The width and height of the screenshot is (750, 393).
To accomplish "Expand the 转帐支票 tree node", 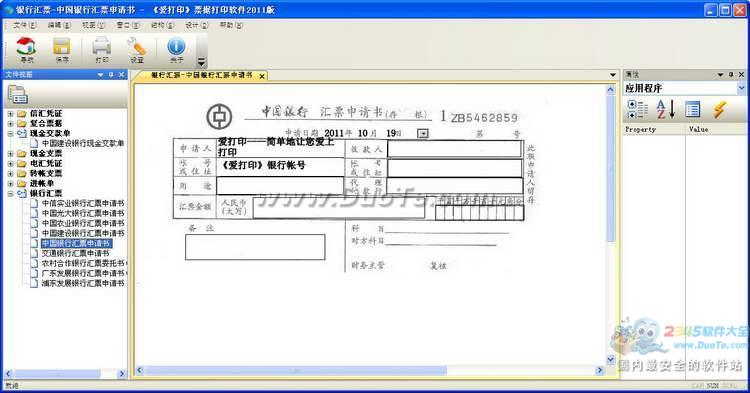I will pos(11,174).
